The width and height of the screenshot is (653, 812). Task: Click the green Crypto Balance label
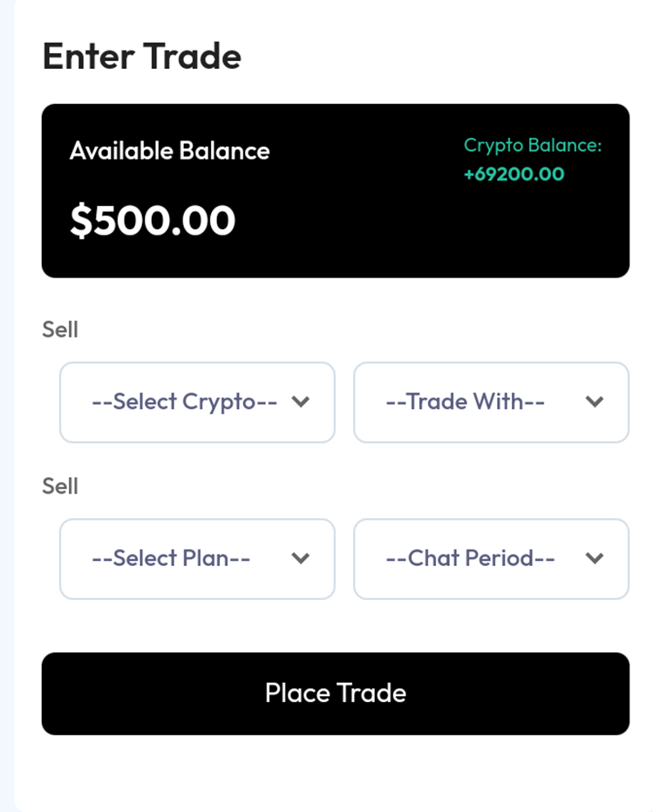pyautogui.click(x=533, y=146)
